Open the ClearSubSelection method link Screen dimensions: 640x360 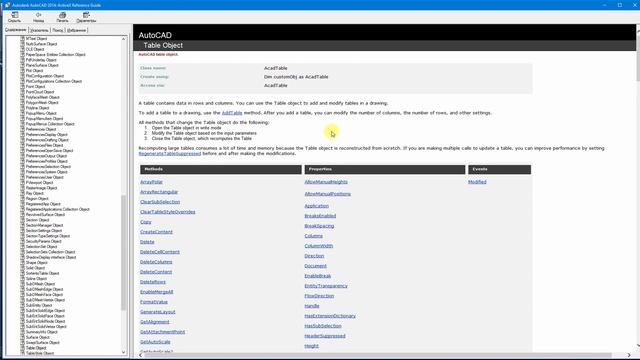[160, 202]
